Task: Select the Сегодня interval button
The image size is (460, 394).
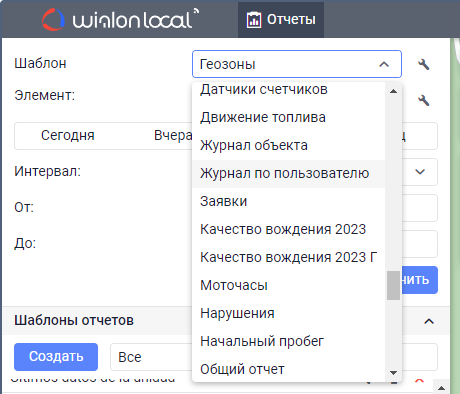Action: pyautogui.click(x=68, y=136)
